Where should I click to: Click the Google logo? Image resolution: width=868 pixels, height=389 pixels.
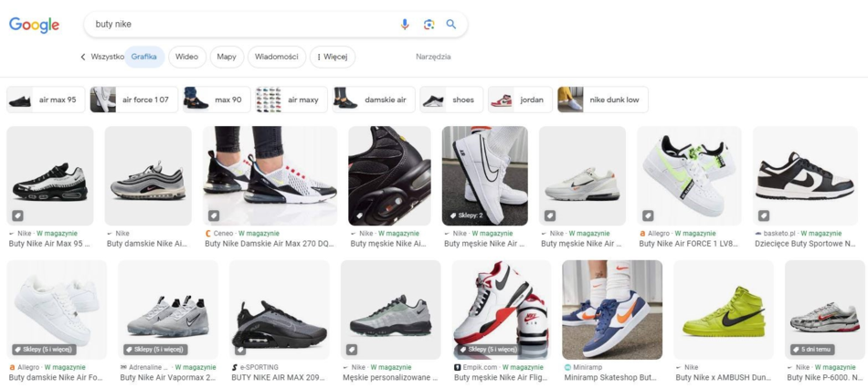(x=35, y=25)
